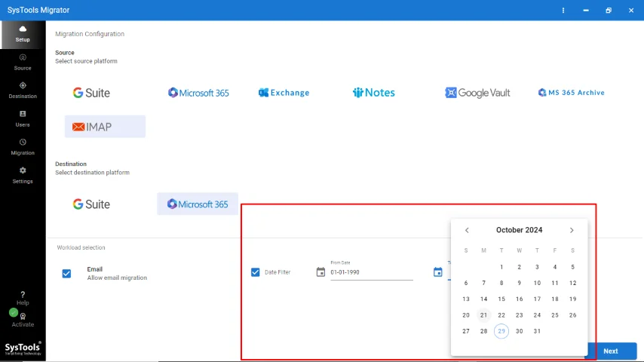Click the Next button

(x=611, y=351)
